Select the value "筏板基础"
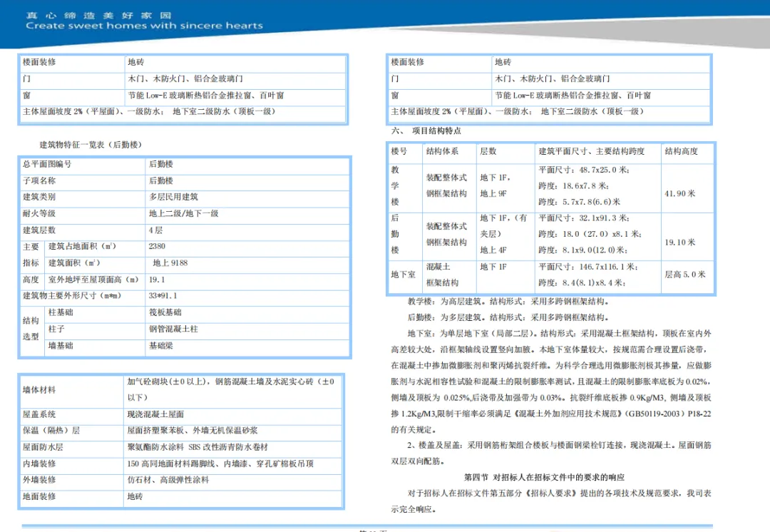 pos(165,313)
